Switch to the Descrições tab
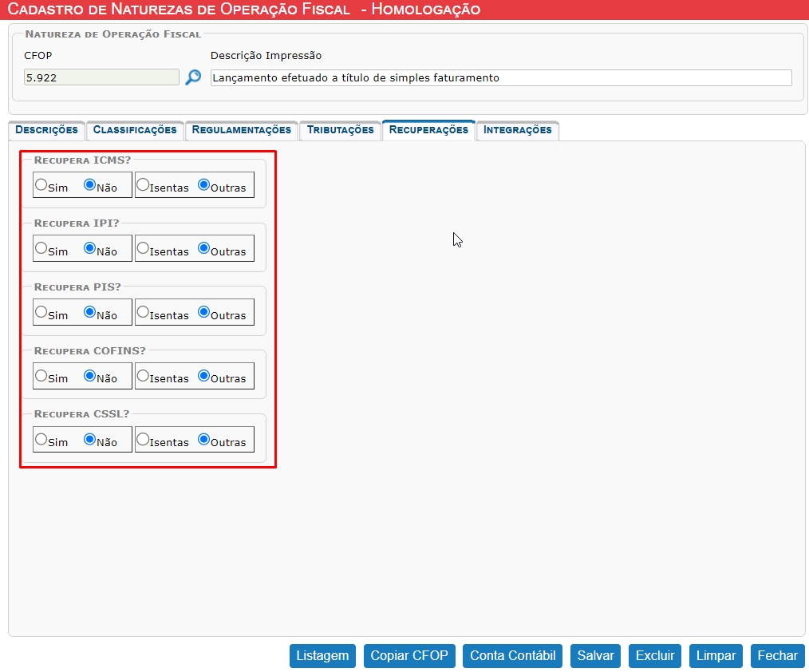The height and width of the screenshot is (672, 809). coord(46,130)
